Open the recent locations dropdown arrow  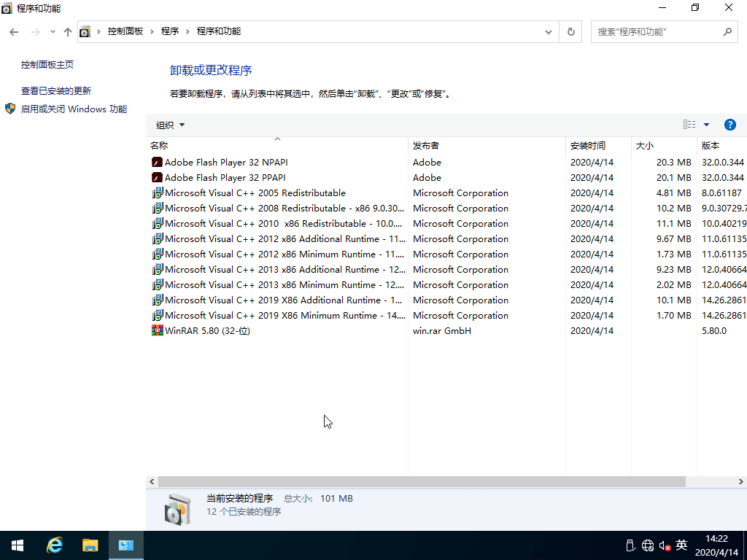[x=53, y=32]
